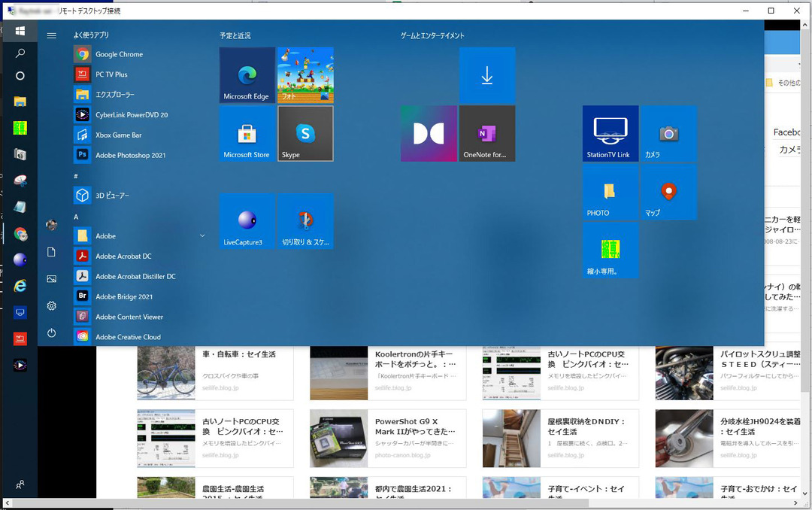Open Adobe Creative Cloud
Screen dimensions: 812x510
(x=128, y=338)
